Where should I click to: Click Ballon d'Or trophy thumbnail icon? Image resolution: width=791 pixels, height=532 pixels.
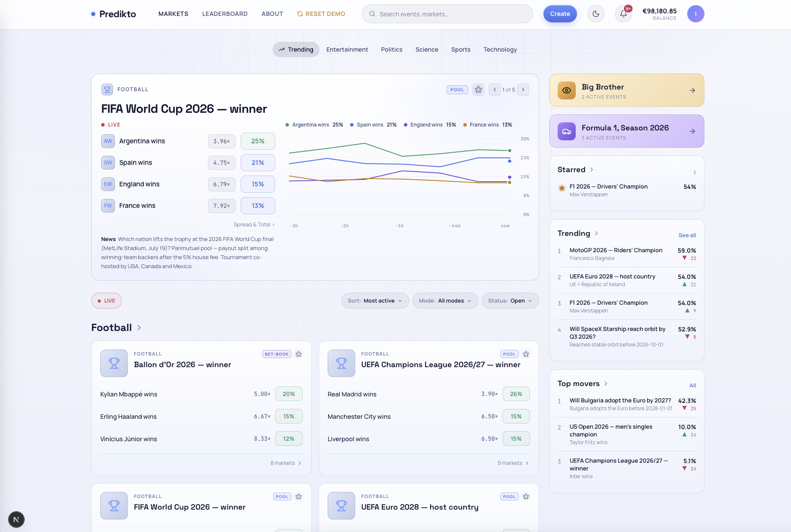click(114, 363)
